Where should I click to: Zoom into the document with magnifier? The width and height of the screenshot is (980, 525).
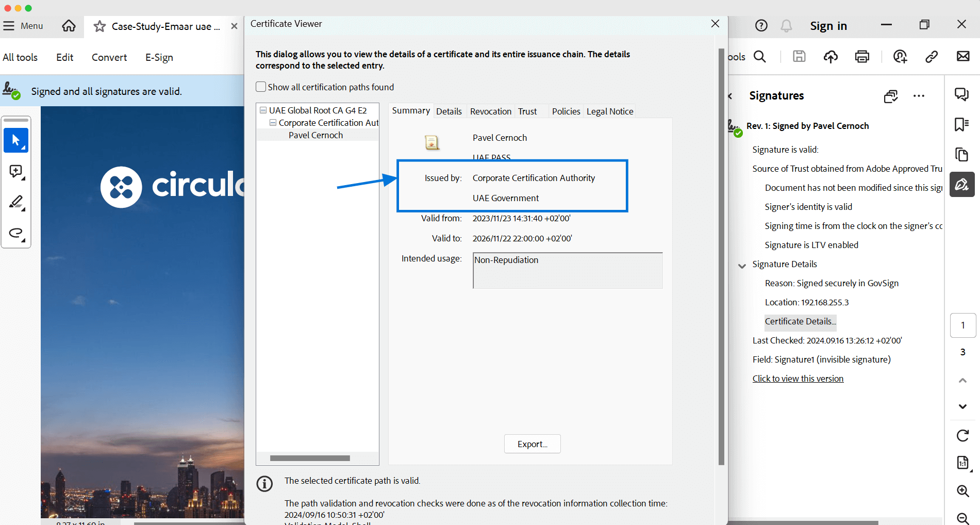962,491
